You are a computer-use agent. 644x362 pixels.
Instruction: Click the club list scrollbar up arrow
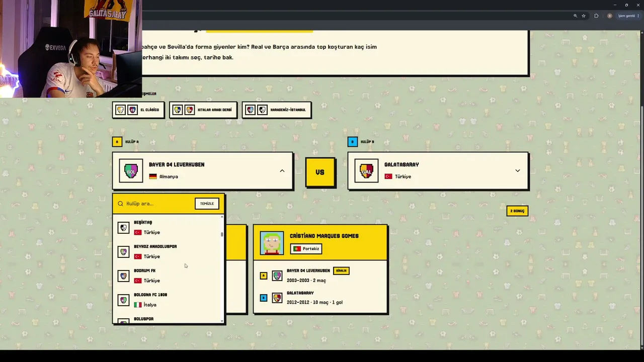point(222,217)
